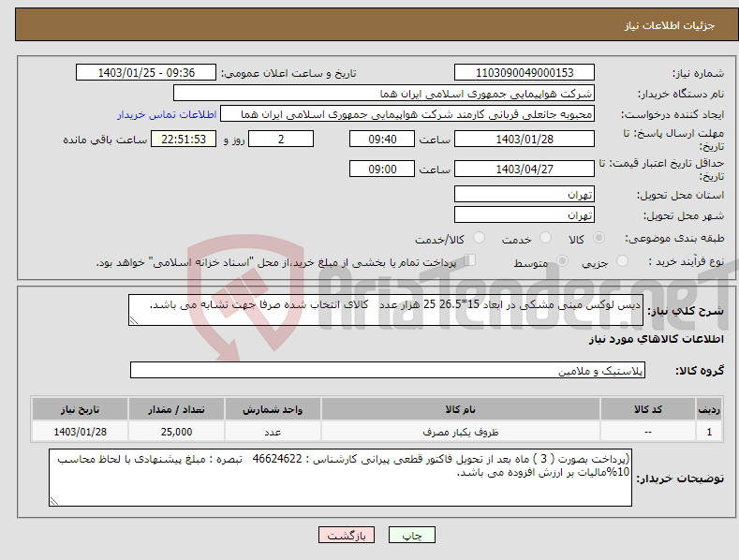Viewport: 739px width, 560px height.
Task: Select the خدمت radio button
Action: pos(545,238)
